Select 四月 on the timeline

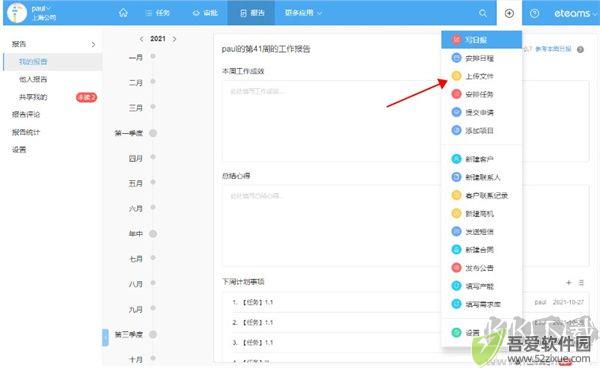[135, 158]
